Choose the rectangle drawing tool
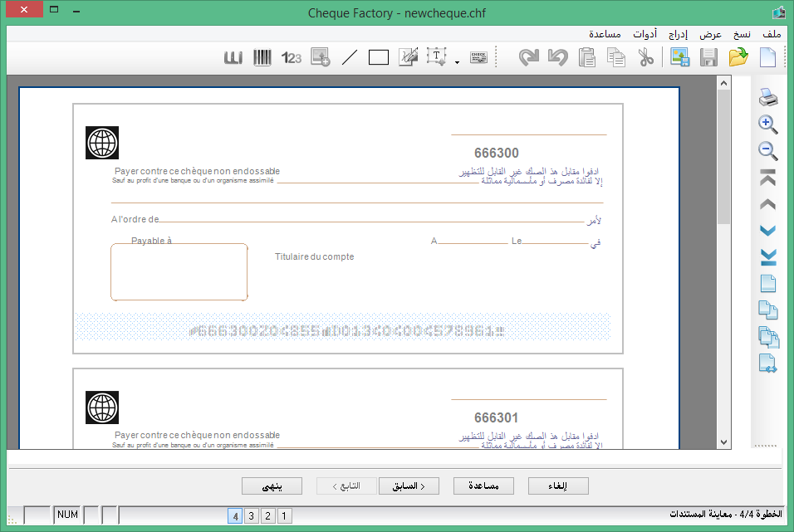Viewport: 794px width, 532px height. (x=378, y=57)
